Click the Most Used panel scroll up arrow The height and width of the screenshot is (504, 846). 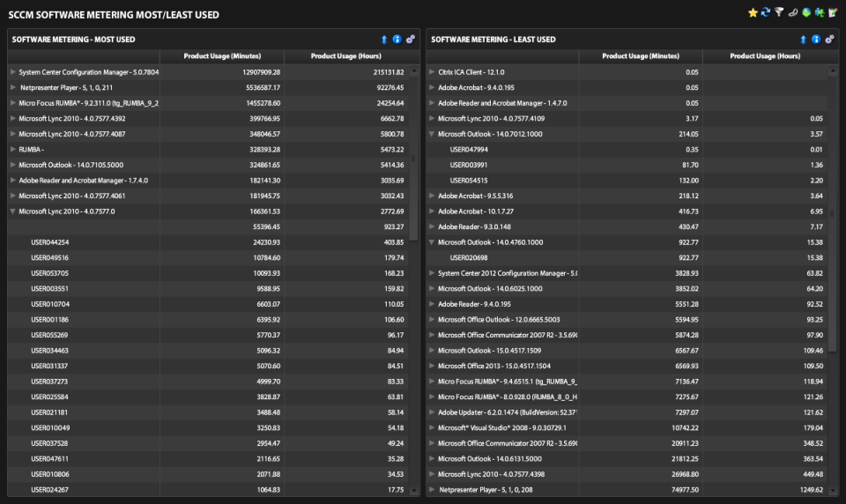(414, 70)
